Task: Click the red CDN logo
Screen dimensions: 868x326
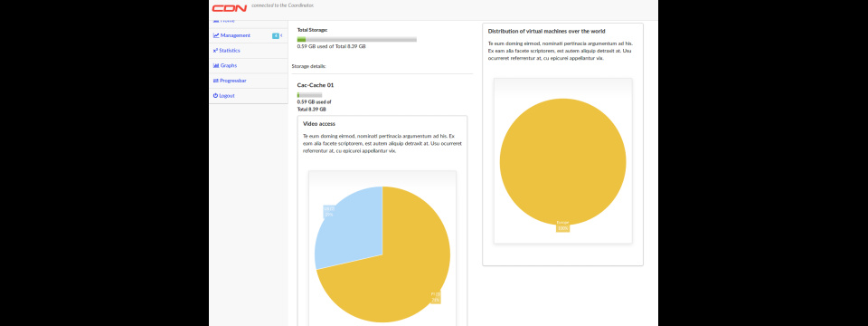Action: [229, 8]
